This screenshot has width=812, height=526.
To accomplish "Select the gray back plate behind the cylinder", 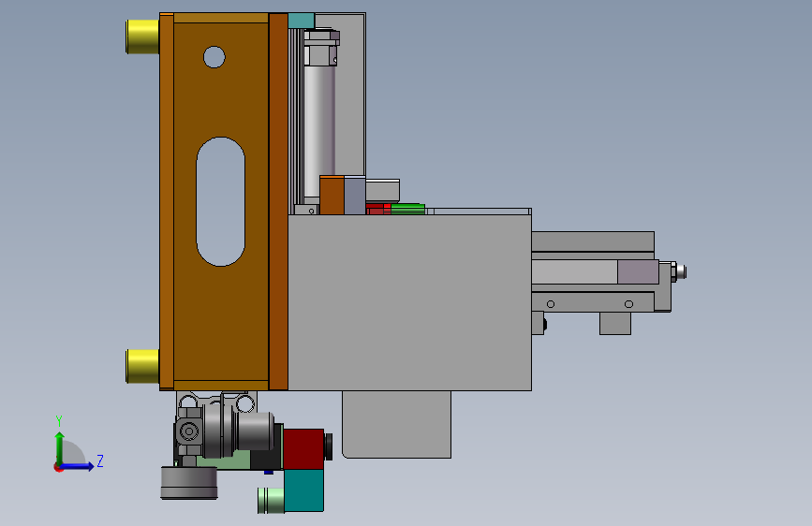I will click(351, 104).
